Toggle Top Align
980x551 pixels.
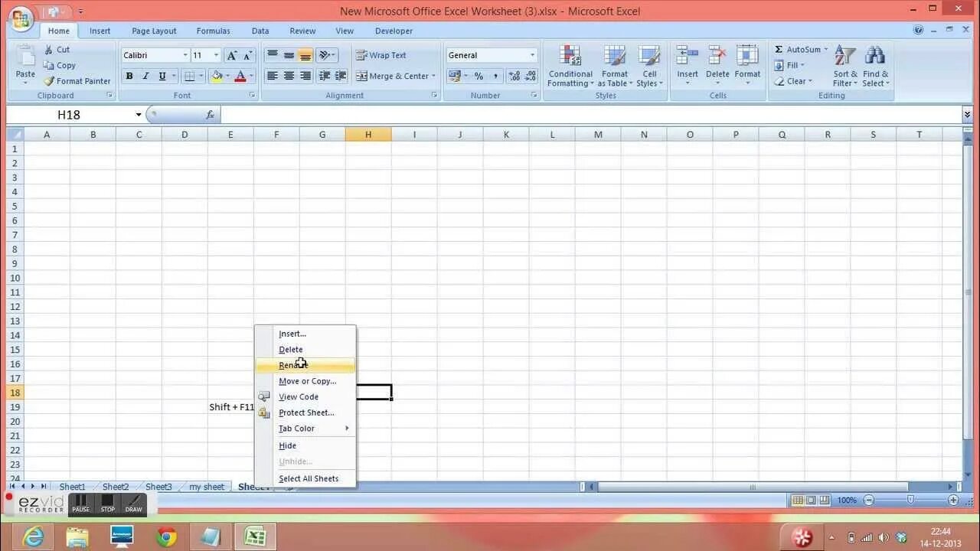point(272,55)
